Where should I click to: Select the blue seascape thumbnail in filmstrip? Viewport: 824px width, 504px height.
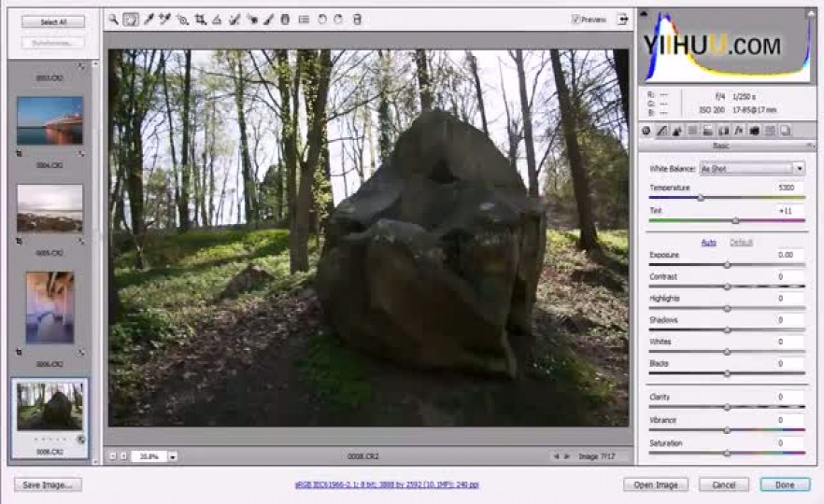click(x=50, y=120)
